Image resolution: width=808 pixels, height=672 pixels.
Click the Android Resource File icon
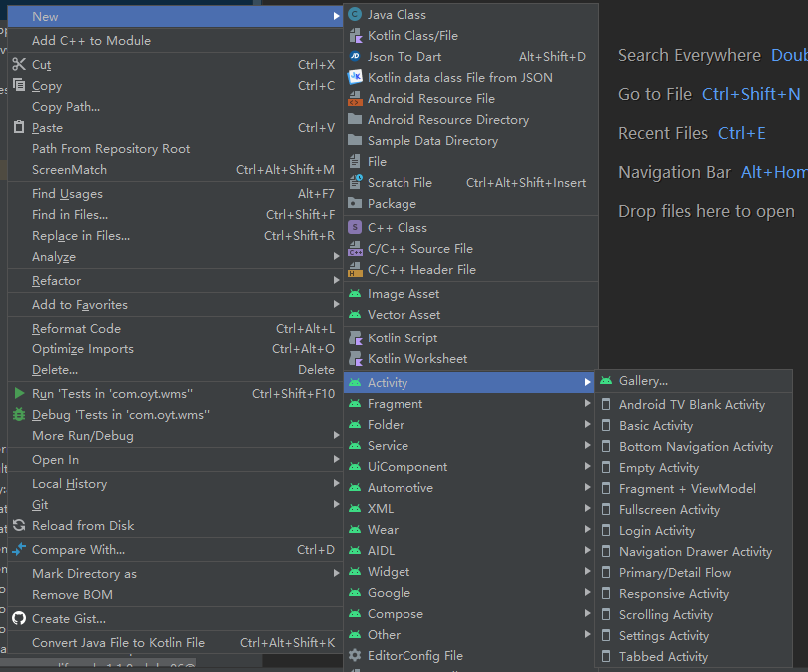tap(355, 99)
